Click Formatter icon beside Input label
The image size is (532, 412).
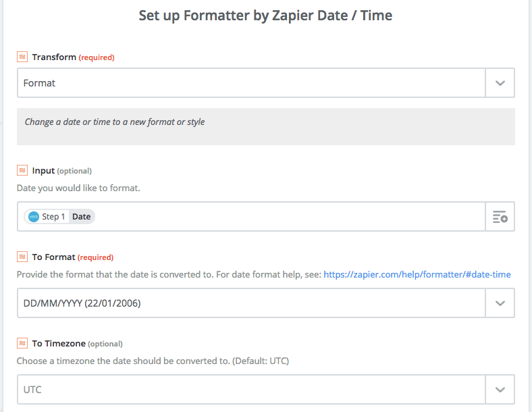(x=22, y=170)
